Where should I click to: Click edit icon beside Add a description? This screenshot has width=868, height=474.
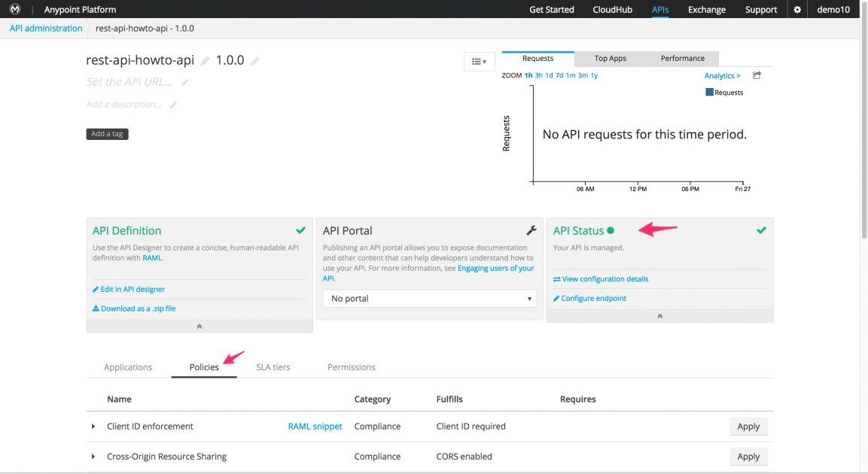173,105
